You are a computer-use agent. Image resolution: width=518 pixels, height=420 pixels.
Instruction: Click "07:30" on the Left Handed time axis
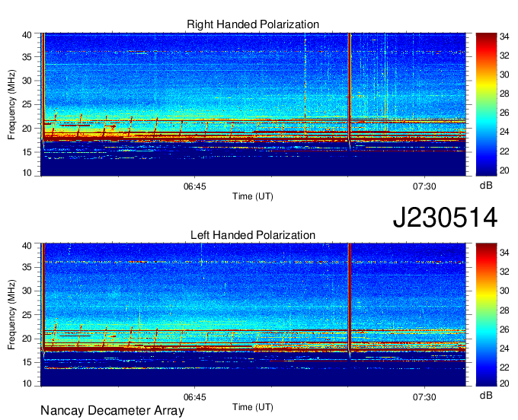(x=424, y=397)
